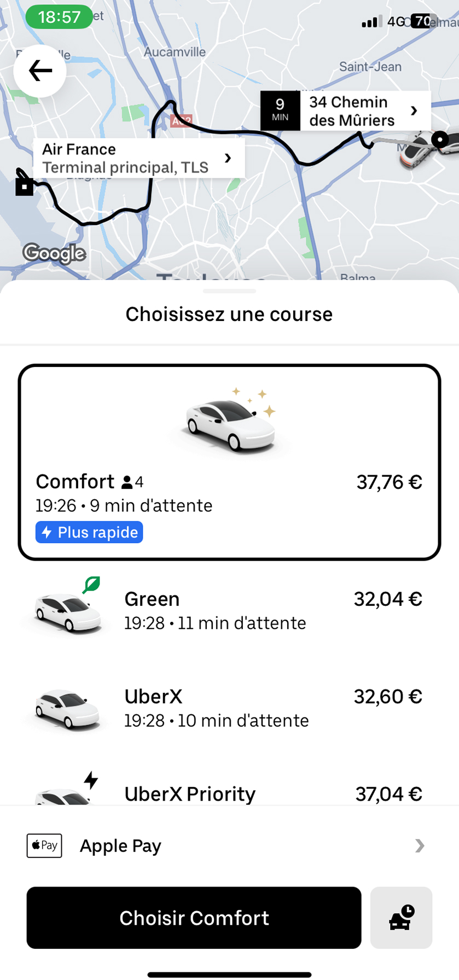Select the Green ride option
This screenshot has width=459, height=980.
coord(230,611)
